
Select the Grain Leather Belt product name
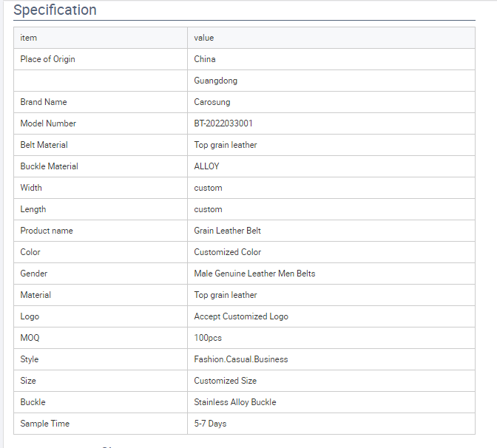pyautogui.click(x=227, y=231)
